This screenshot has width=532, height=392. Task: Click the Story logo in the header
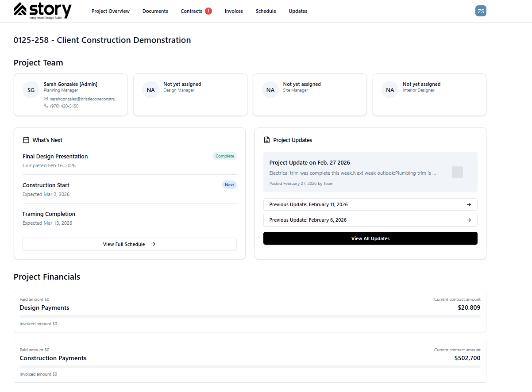click(x=42, y=11)
